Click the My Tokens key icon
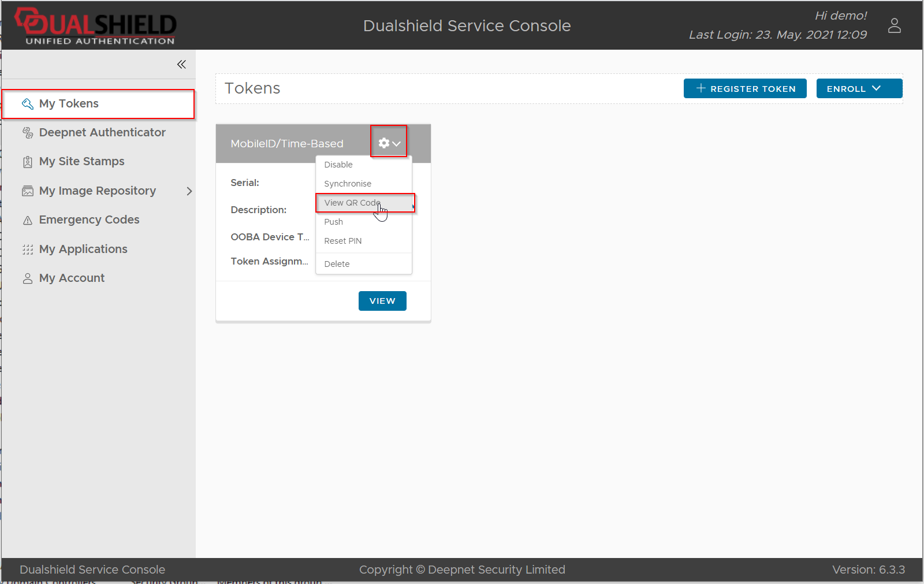The image size is (924, 584). 27,104
